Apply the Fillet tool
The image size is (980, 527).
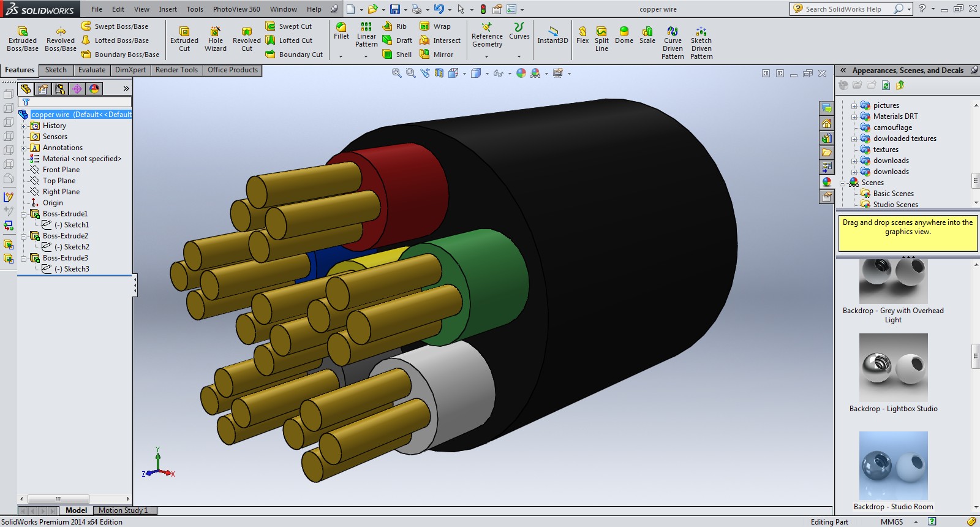pyautogui.click(x=341, y=31)
